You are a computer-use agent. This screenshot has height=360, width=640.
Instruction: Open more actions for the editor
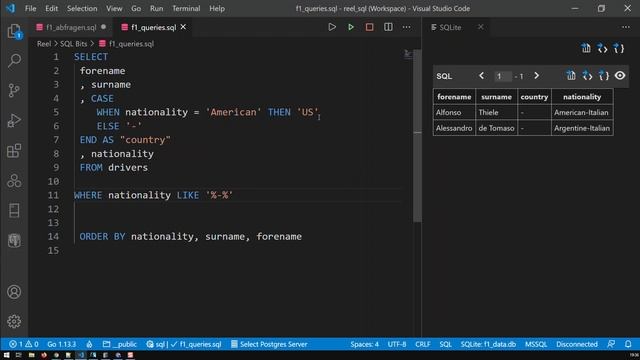click(407, 27)
